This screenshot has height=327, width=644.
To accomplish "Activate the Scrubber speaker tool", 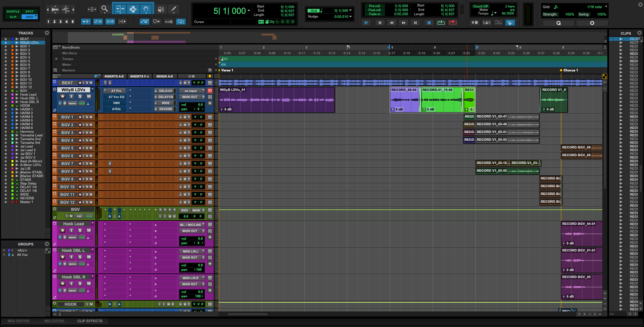I will 161,9.
